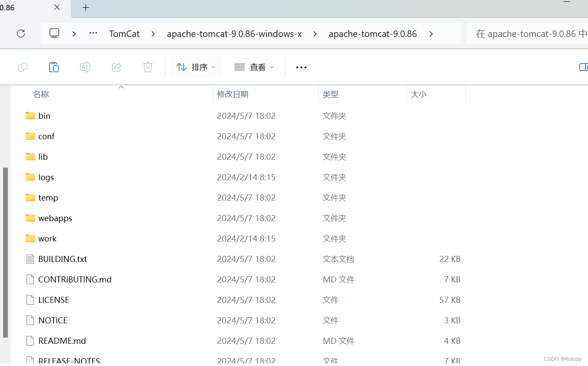
Task: Click the search box for apache-tomcat-9.0.86
Action: [x=527, y=34]
